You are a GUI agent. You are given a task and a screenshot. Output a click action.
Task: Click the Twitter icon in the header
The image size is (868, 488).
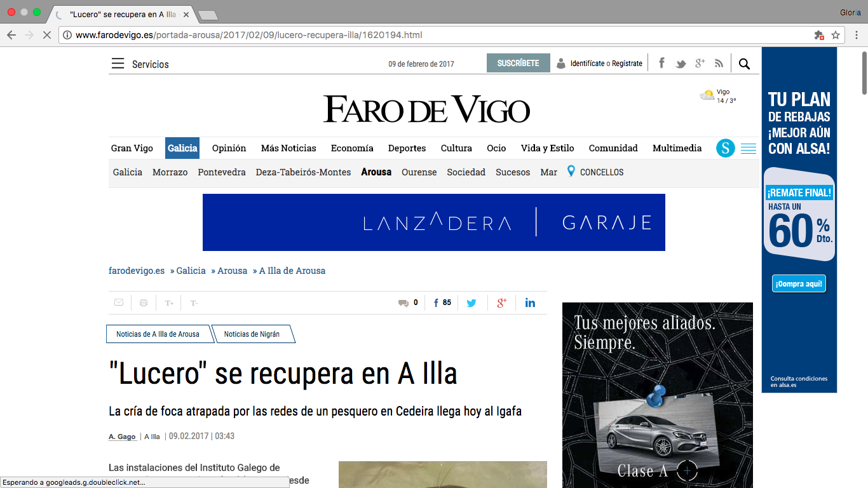(x=681, y=64)
